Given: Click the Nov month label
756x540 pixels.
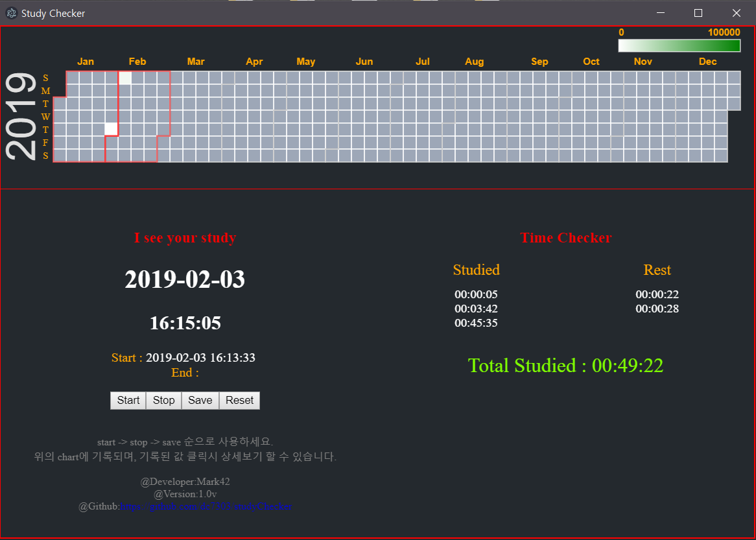Looking at the screenshot, I should coord(643,61).
